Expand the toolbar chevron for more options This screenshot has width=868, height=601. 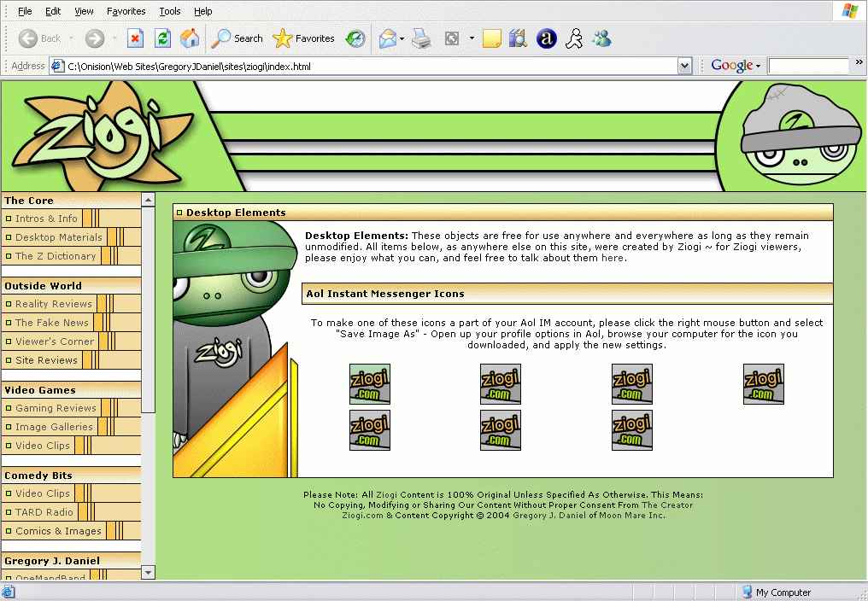tap(859, 63)
